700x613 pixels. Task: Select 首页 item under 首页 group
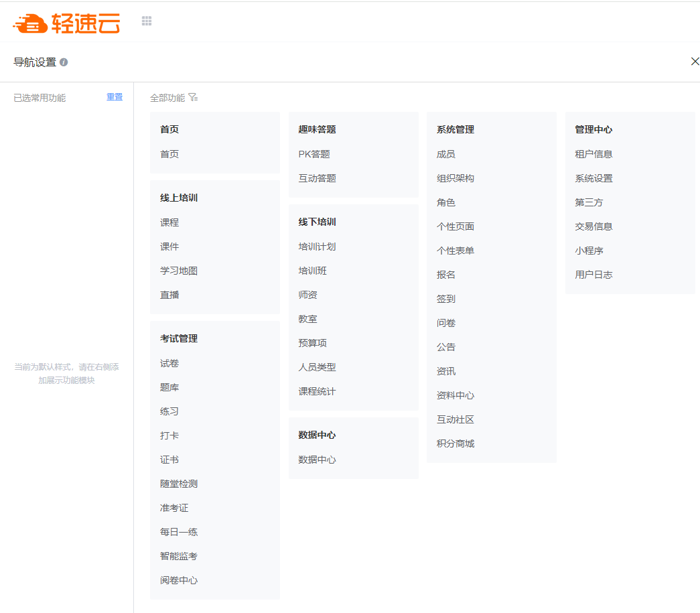[169, 154]
